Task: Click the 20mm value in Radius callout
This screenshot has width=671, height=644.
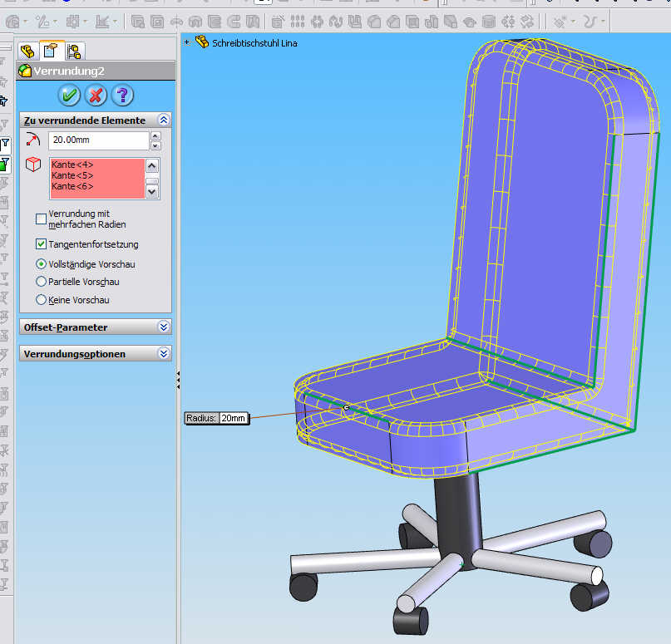Action: click(233, 418)
